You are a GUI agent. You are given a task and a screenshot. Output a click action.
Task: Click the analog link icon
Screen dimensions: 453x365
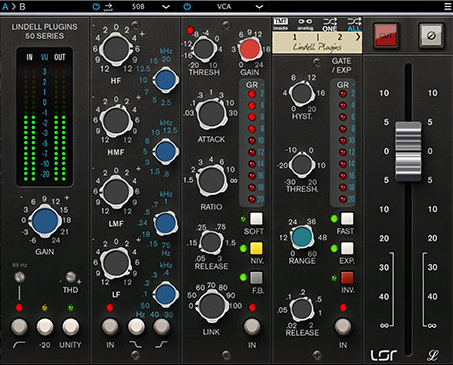(x=305, y=24)
